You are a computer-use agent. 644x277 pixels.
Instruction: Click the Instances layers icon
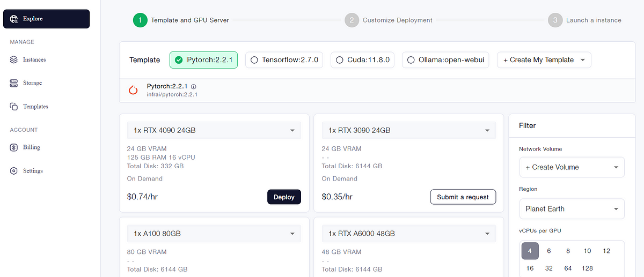(14, 59)
